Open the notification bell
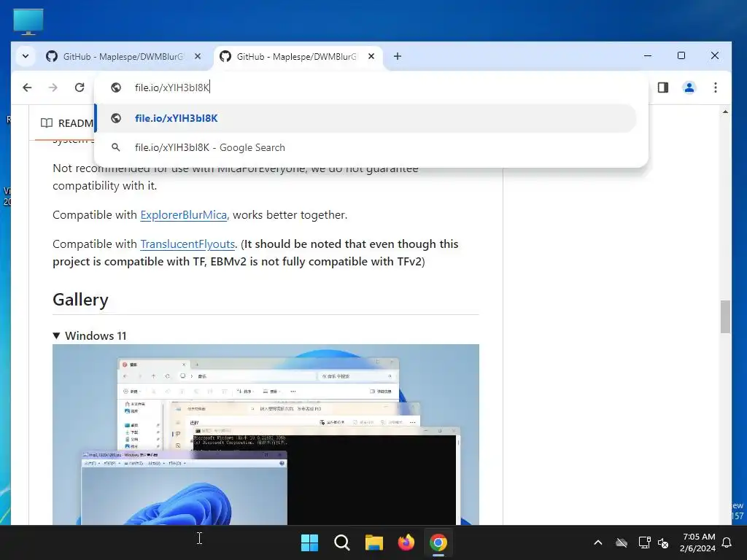 (727, 542)
